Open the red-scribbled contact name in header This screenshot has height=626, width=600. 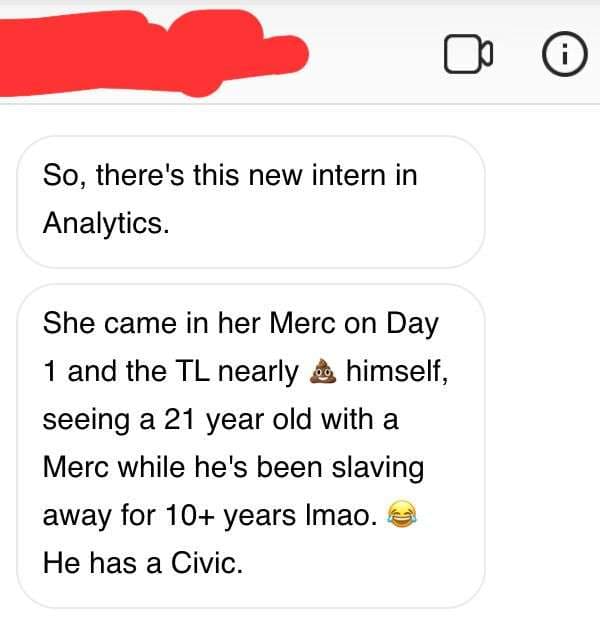(152, 54)
